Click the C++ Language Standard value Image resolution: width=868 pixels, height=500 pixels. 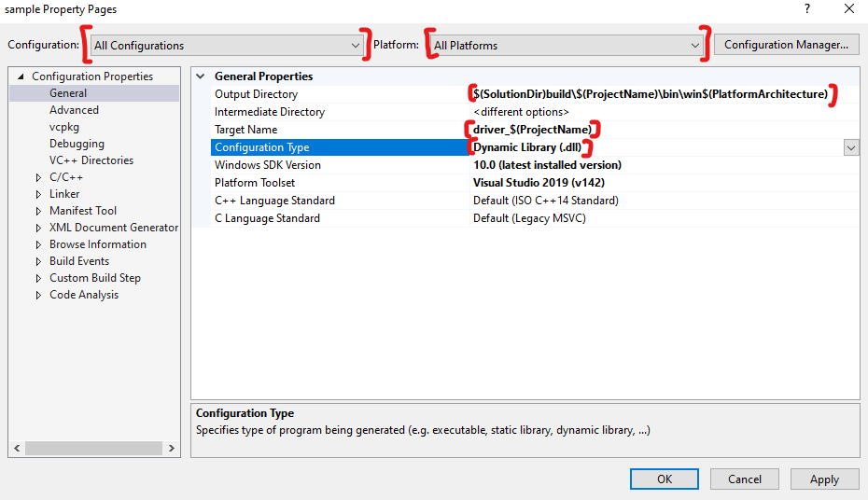[546, 201]
